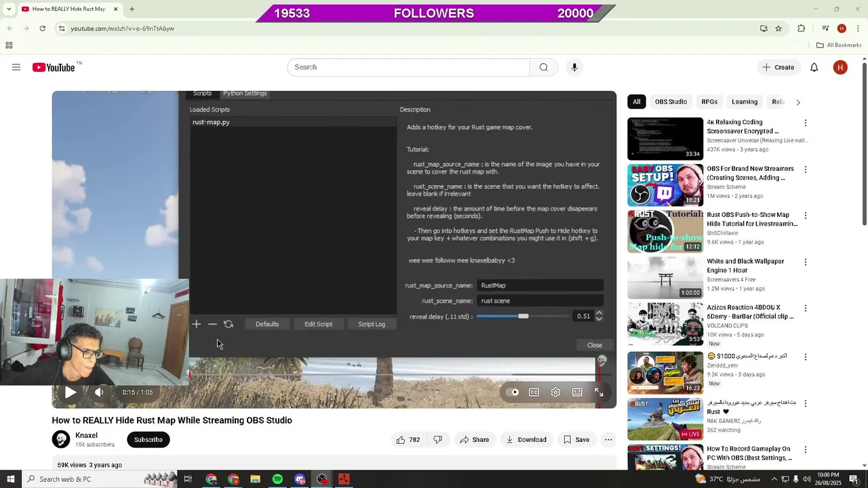Screen dimensions: 868x488
Task: Open more actions ellipsis below video
Action: pyautogui.click(x=608, y=440)
